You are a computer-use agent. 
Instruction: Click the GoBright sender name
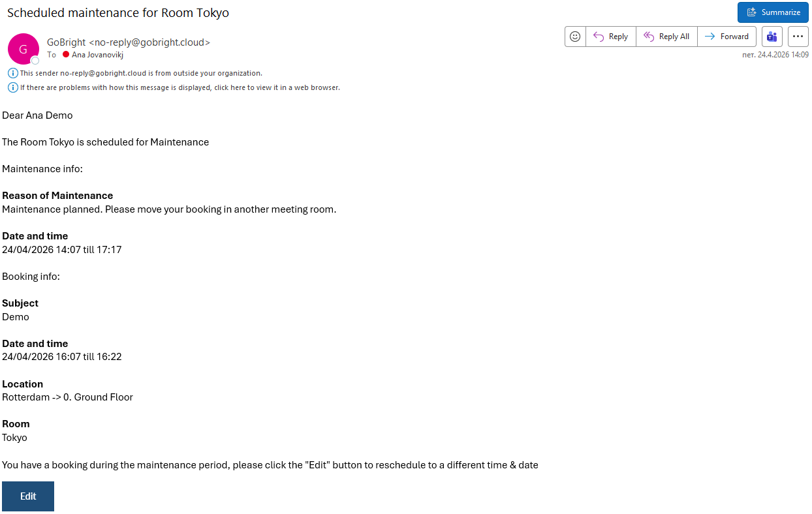pyautogui.click(x=66, y=42)
